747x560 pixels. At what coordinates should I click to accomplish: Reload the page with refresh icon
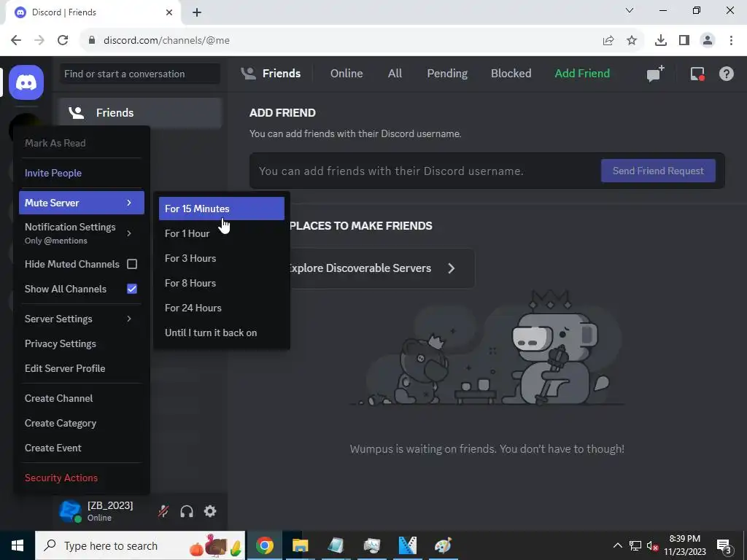point(63,40)
